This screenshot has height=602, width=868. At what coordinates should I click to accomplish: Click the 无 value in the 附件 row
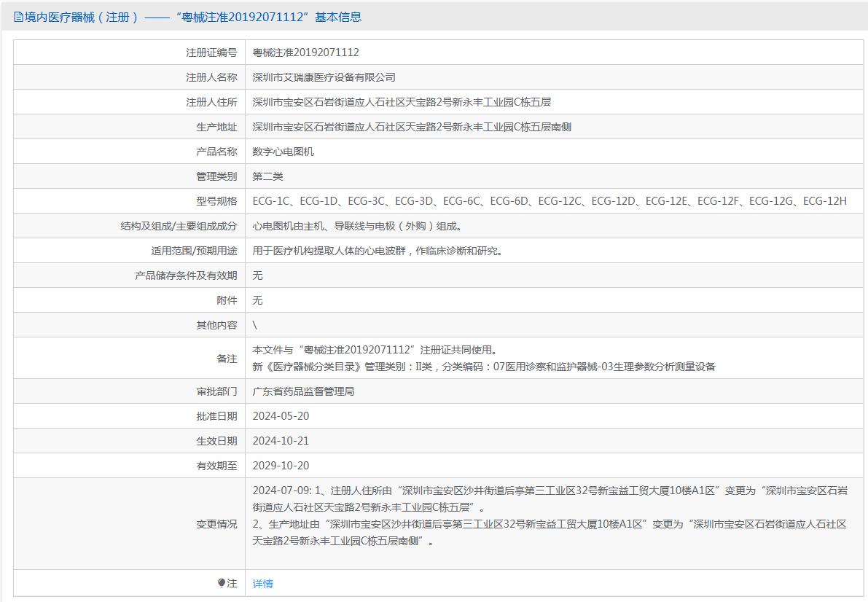click(x=257, y=301)
